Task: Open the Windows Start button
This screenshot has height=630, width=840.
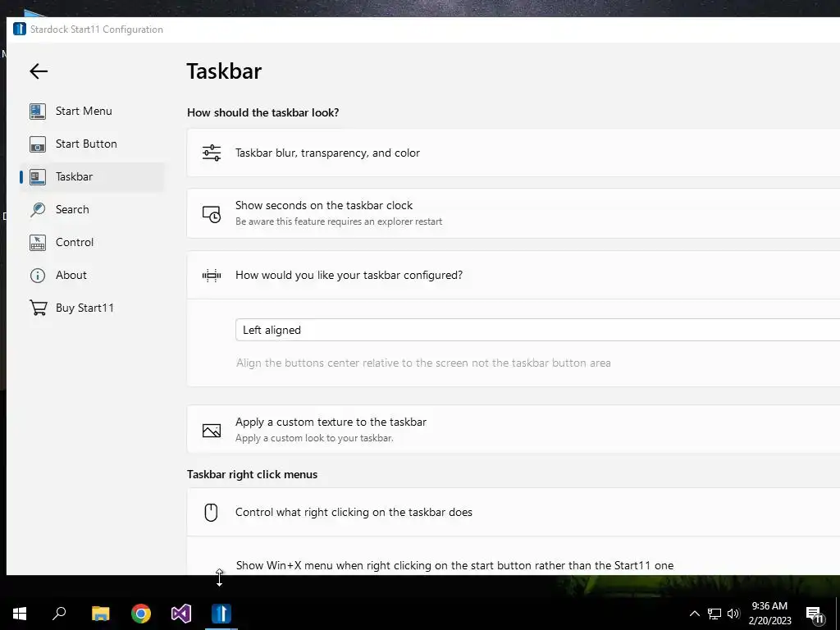Action: coord(20,614)
